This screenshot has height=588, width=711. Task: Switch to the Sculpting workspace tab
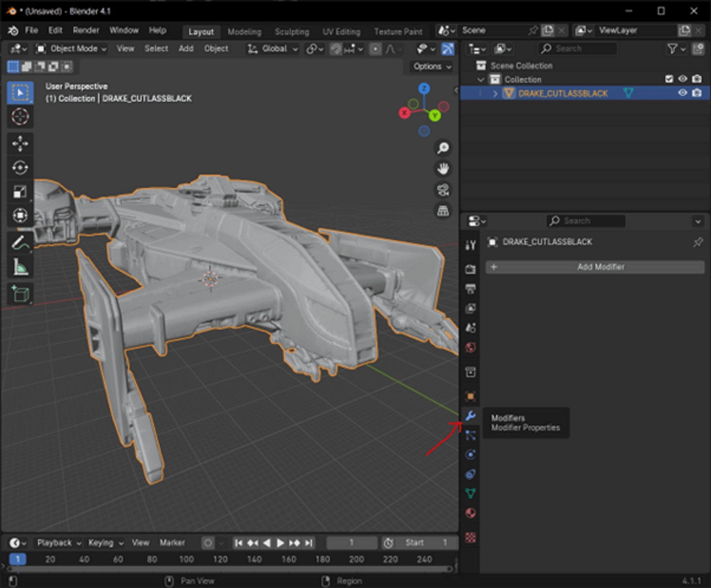pyautogui.click(x=291, y=32)
